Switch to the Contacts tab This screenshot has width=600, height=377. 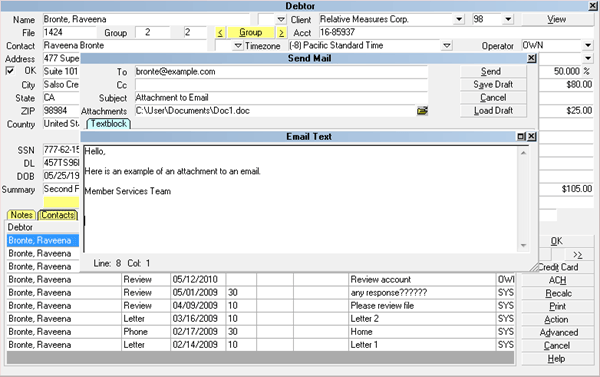[58, 215]
